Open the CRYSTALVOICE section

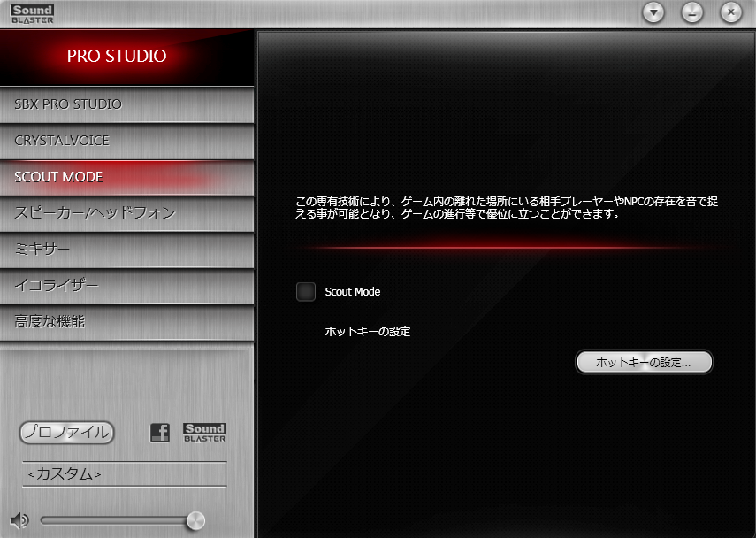pyautogui.click(x=126, y=141)
